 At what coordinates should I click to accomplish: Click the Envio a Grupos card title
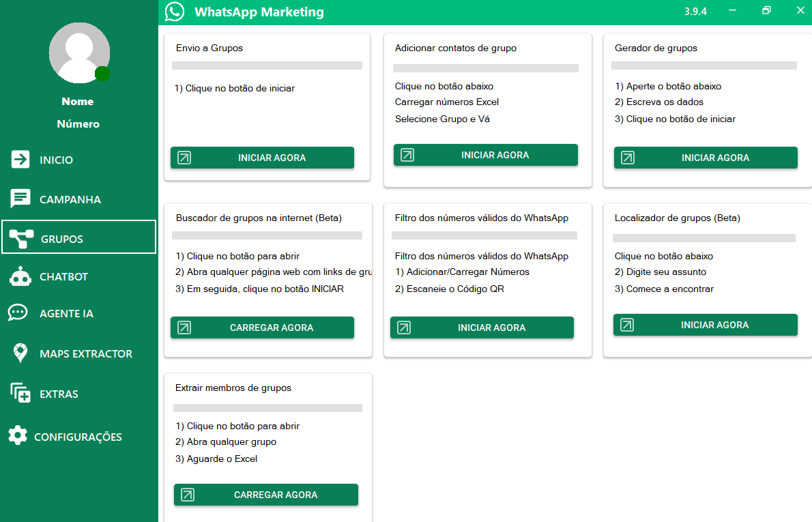209,48
